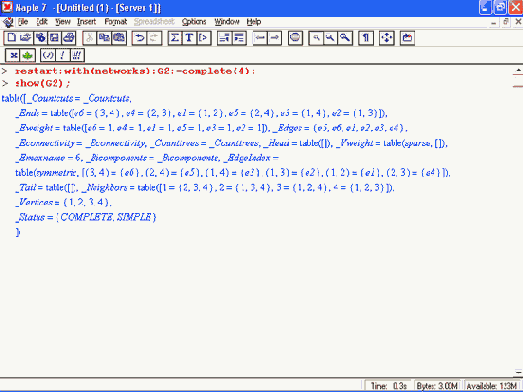Screen dimensions: 523x392
Task: Open a file with the folder icon
Action: pyautogui.click(x=26, y=38)
